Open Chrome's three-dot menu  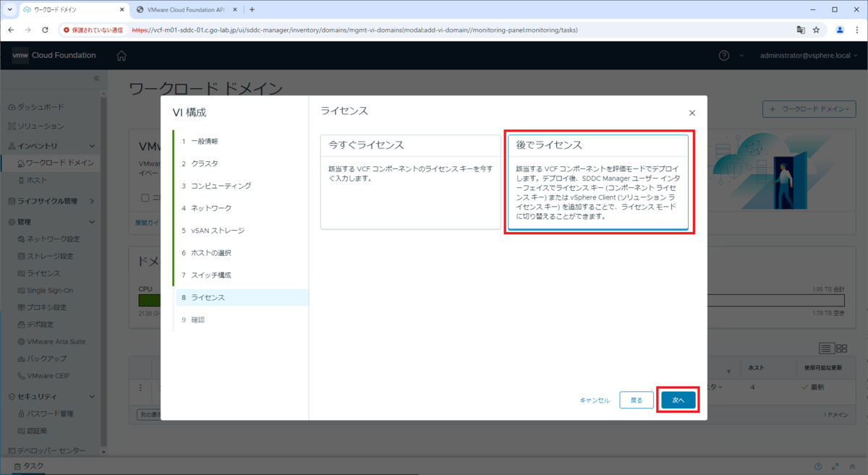[x=856, y=30]
